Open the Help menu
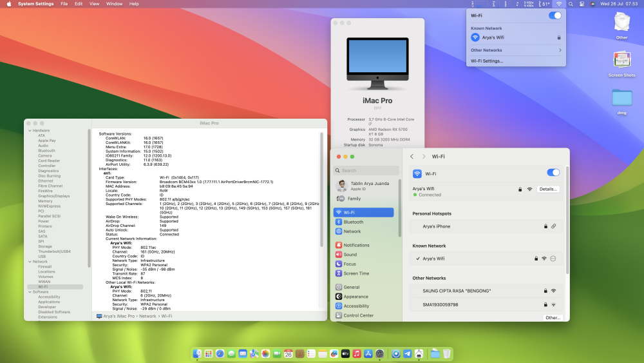This screenshot has height=363, width=644. tap(134, 4)
